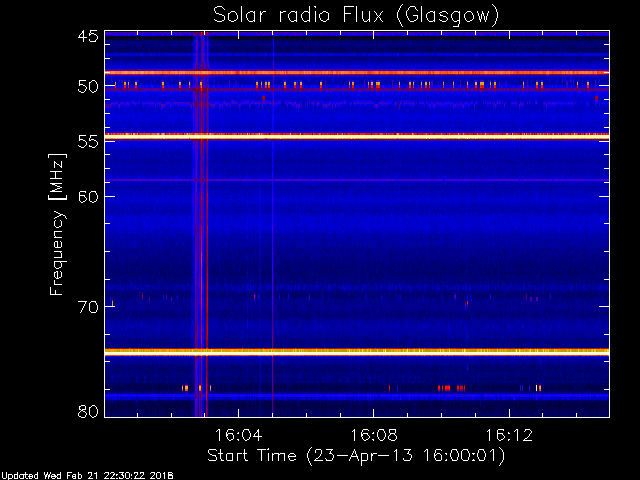This screenshot has width=640, height=480.
Task: Click the 70 frequency tick label
Action: click(x=88, y=307)
